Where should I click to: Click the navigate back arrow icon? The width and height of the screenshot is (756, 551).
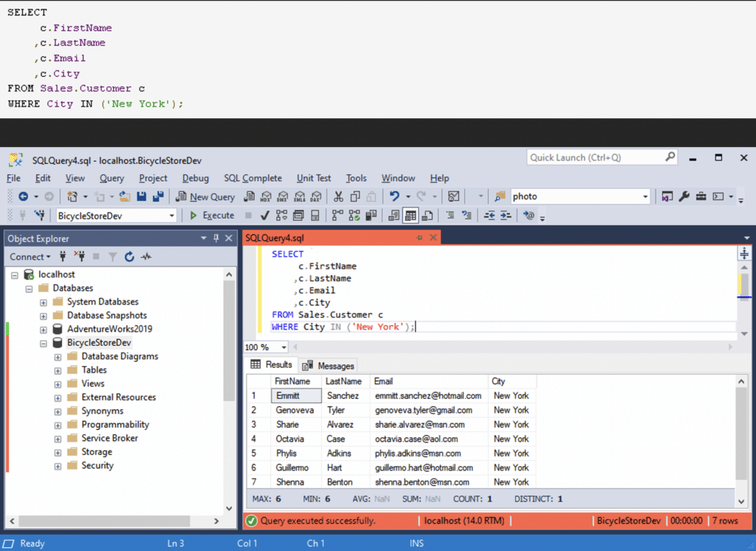click(x=23, y=196)
